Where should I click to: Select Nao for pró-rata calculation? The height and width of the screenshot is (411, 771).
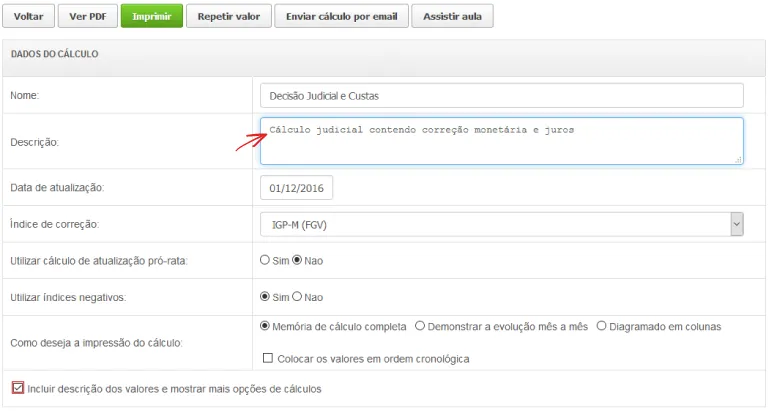pos(297,260)
